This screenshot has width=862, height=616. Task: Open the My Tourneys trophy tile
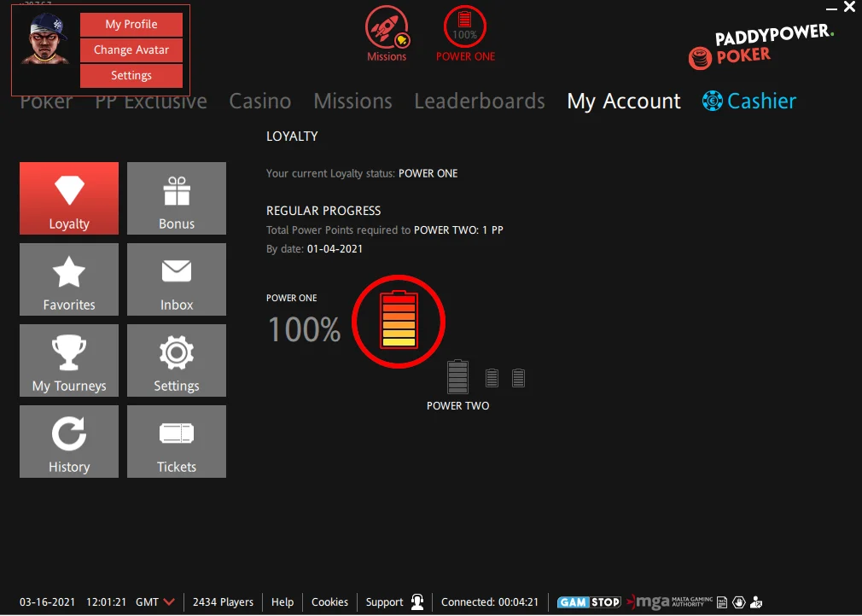(69, 360)
